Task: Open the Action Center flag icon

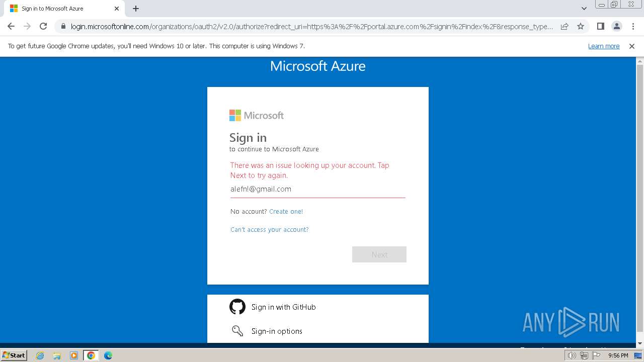Action: tap(596, 355)
